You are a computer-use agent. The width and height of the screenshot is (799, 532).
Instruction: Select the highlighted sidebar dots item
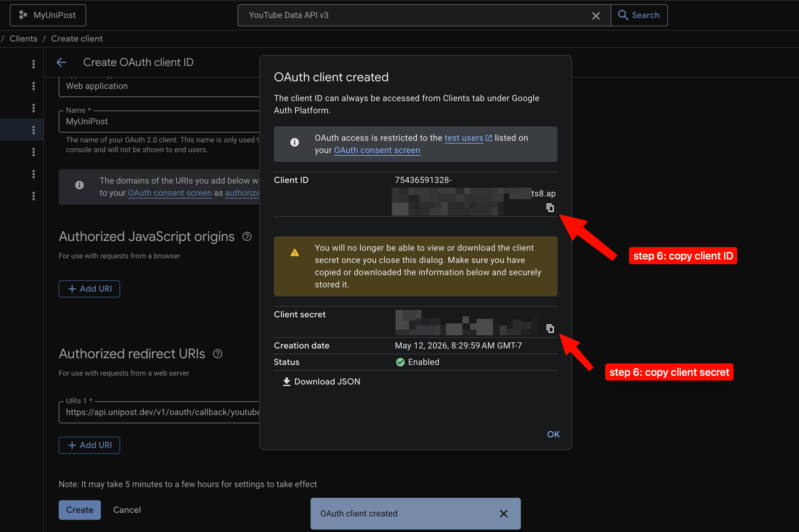[33, 130]
